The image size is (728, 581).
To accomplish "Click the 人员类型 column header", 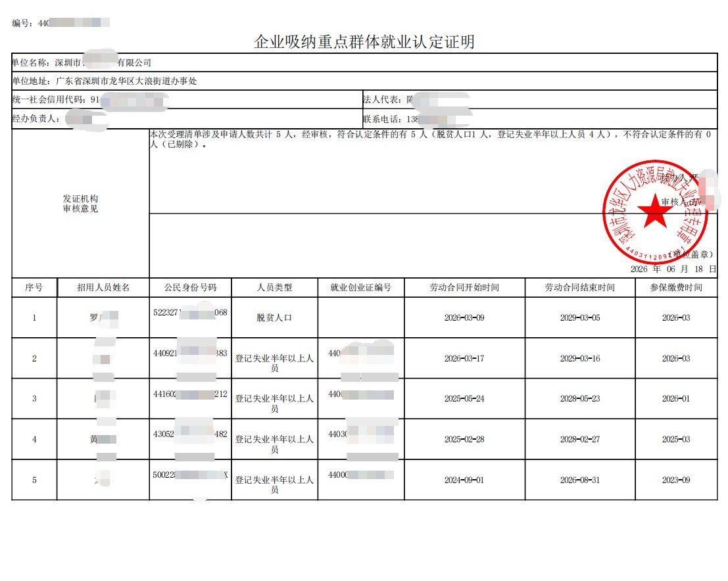I will [274, 288].
